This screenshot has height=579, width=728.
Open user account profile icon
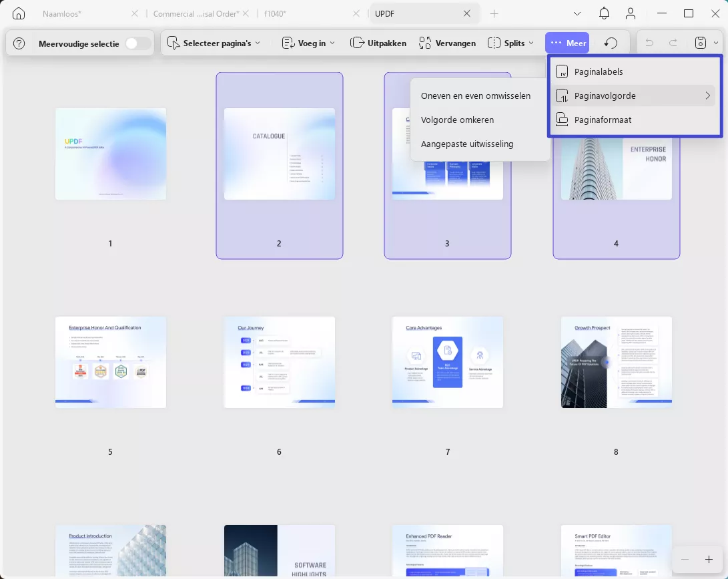[630, 13]
